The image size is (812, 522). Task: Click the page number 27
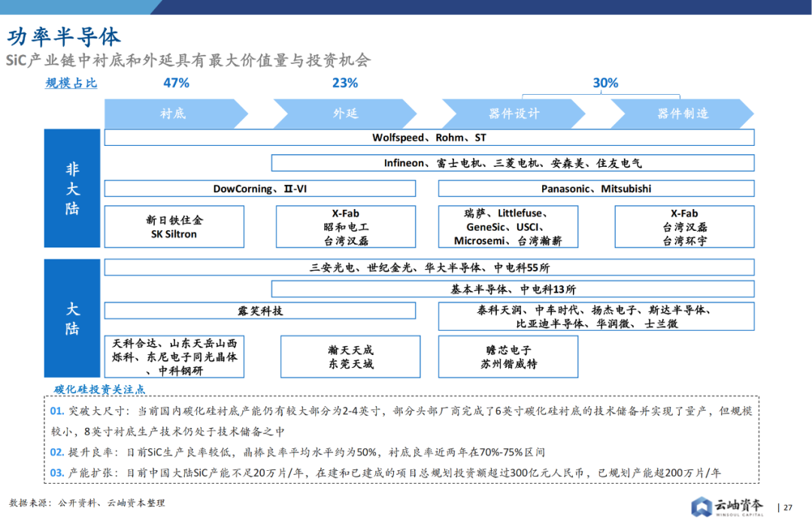[788, 508]
